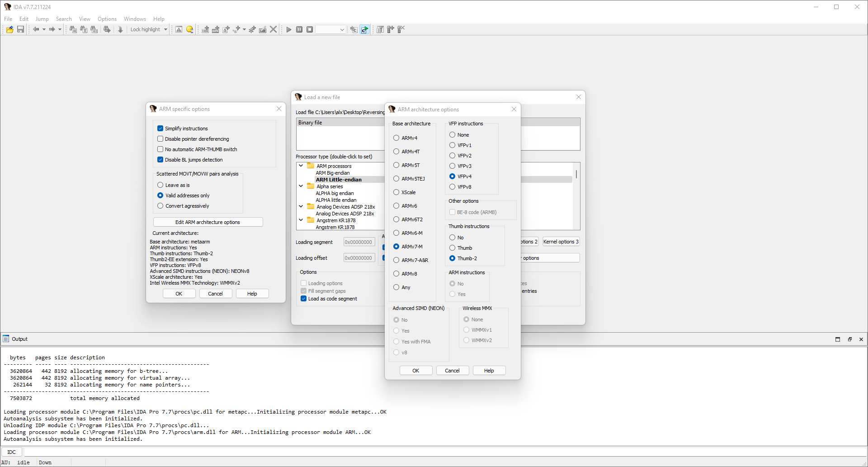Viewport: 868px width, 467px height.
Task: Undefine an item with the red X icon
Action: (x=273, y=29)
